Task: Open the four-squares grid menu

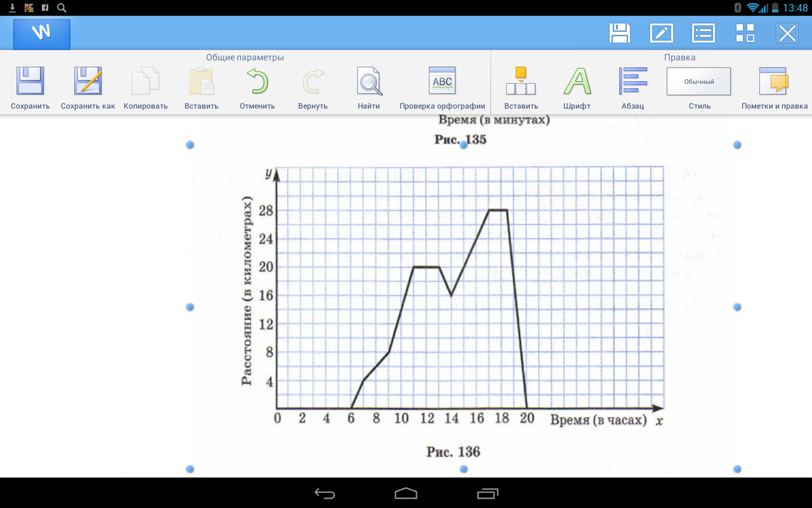Action: [x=745, y=33]
